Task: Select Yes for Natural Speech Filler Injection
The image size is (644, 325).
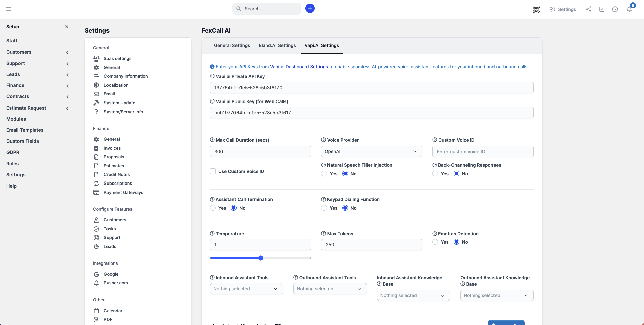Action: 324,174
